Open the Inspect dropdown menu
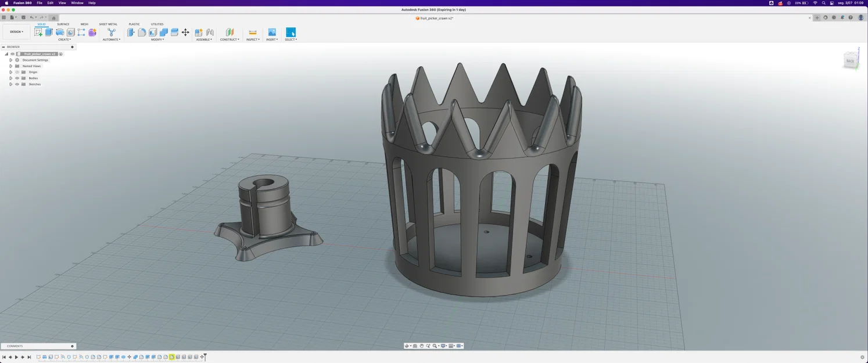The height and width of the screenshot is (363, 868). (x=253, y=39)
